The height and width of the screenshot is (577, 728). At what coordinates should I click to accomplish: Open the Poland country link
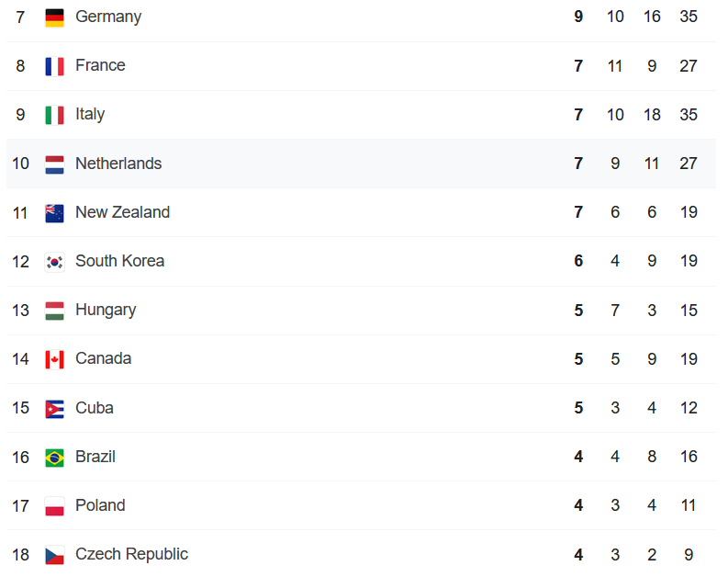[x=100, y=505]
